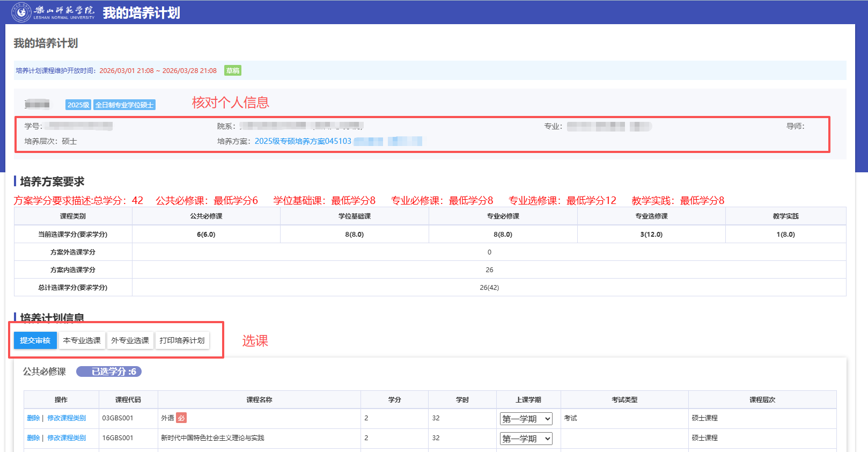
Task: Click 修改课程类别 for the 外语 course
Action: pos(67,418)
